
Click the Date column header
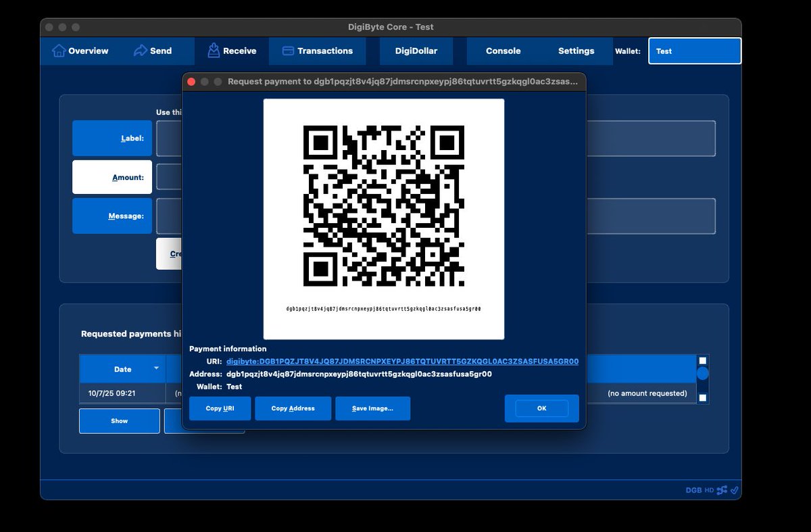click(x=123, y=369)
